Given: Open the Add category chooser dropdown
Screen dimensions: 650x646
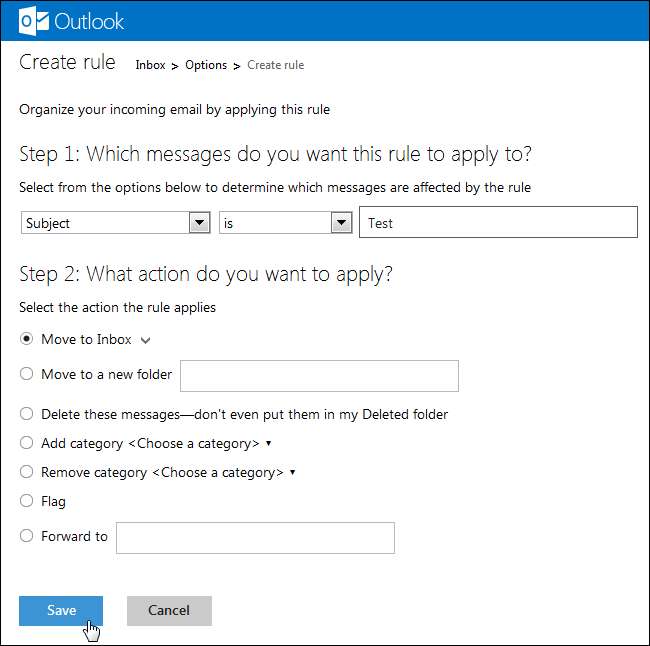Looking at the screenshot, I should (269, 443).
